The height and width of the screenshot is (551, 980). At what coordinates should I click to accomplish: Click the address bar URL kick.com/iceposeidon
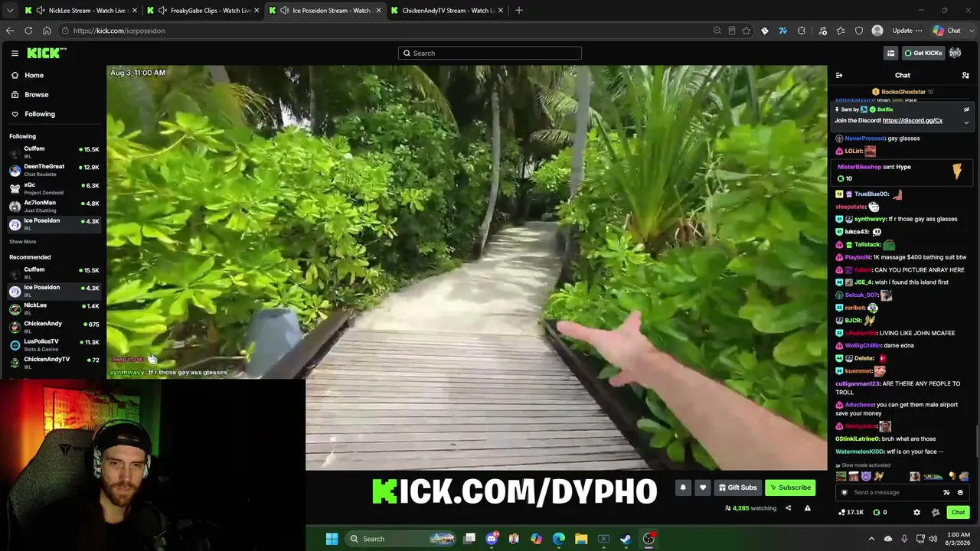(119, 31)
